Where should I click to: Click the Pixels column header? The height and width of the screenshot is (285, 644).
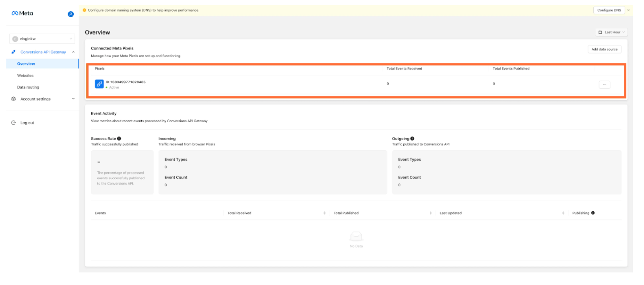pos(100,68)
